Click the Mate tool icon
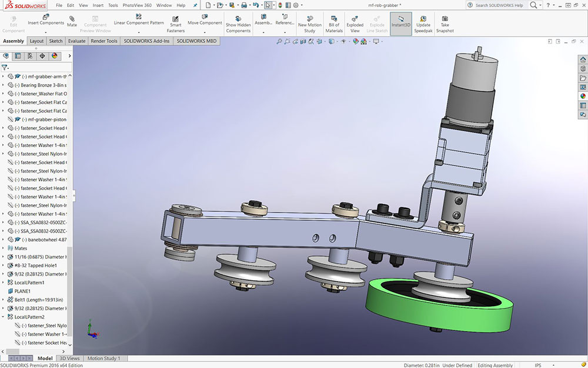The image size is (588, 368). (x=72, y=18)
